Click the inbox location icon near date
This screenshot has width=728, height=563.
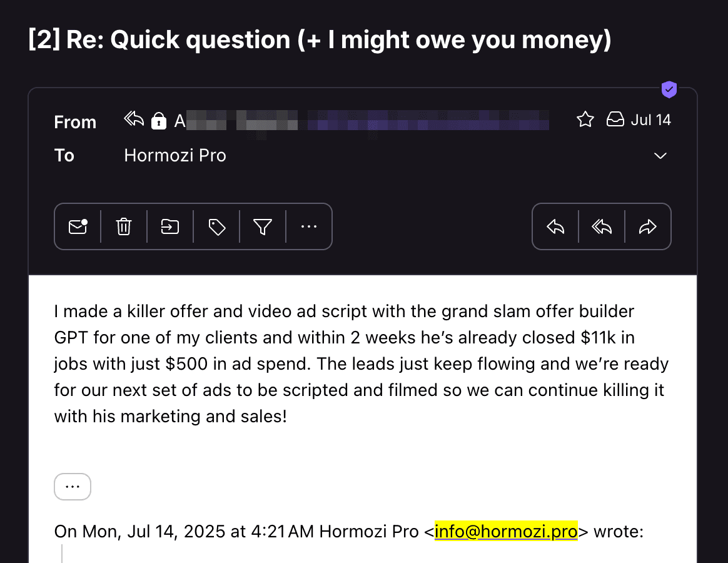click(x=615, y=119)
